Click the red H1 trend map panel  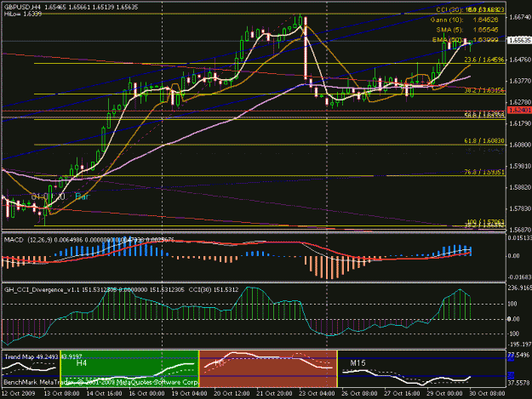[x=268, y=368]
